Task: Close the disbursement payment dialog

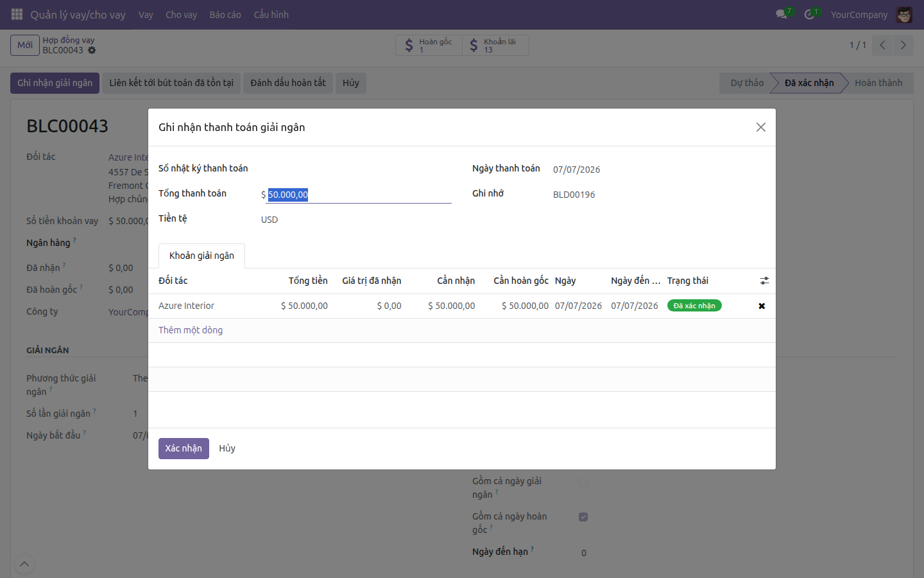Action: (x=761, y=127)
